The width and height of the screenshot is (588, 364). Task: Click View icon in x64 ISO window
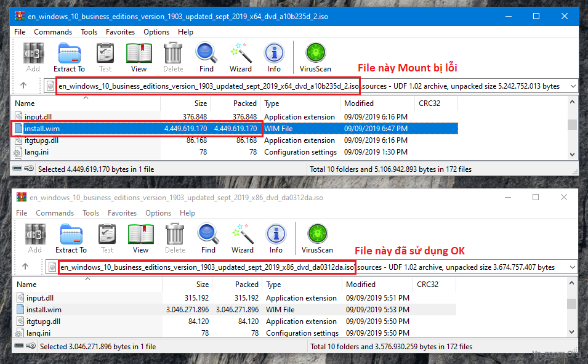pos(139,57)
